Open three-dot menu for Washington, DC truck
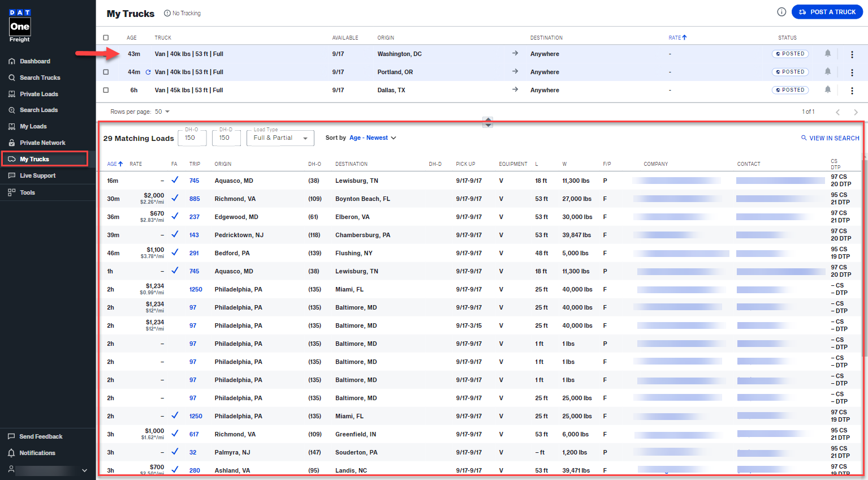This screenshot has height=480, width=868. point(852,54)
